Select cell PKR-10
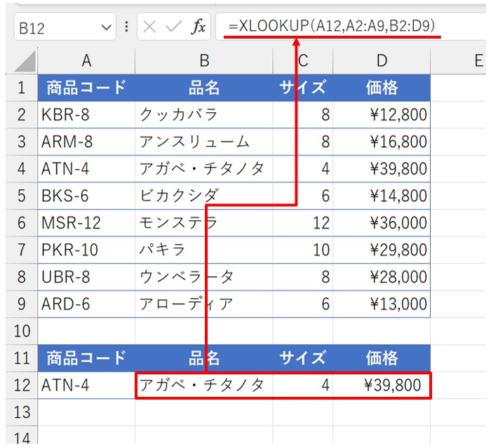This screenshot has width=491, height=448. point(86,250)
